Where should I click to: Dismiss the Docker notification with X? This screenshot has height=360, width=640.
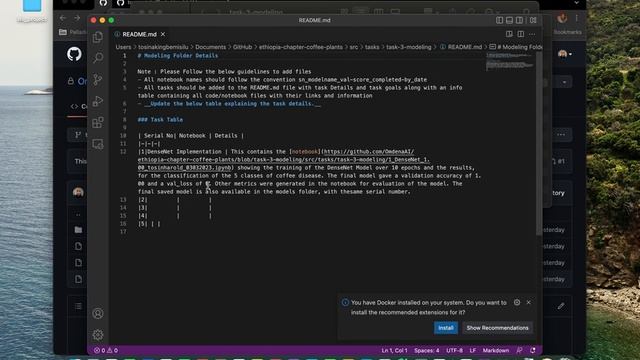click(x=529, y=302)
